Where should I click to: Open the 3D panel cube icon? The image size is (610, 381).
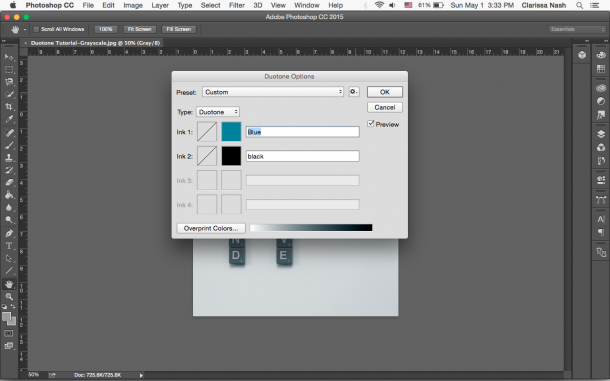[x=582, y=55]
